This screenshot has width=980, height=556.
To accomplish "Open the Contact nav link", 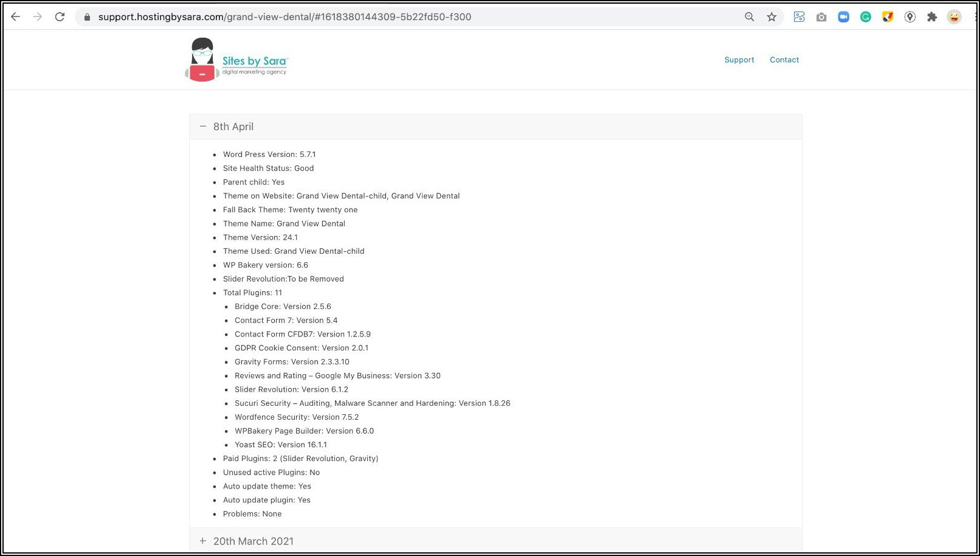I will [784, 60].
